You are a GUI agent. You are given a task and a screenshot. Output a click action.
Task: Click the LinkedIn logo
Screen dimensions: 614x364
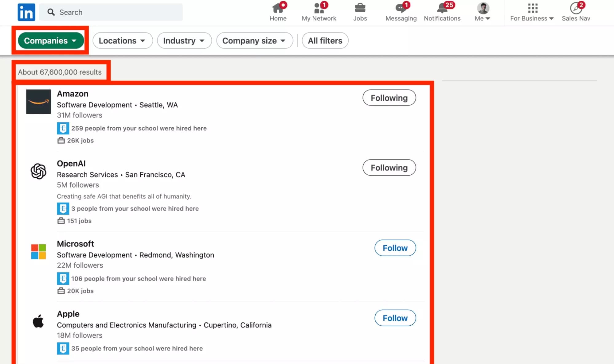(26, 12)
